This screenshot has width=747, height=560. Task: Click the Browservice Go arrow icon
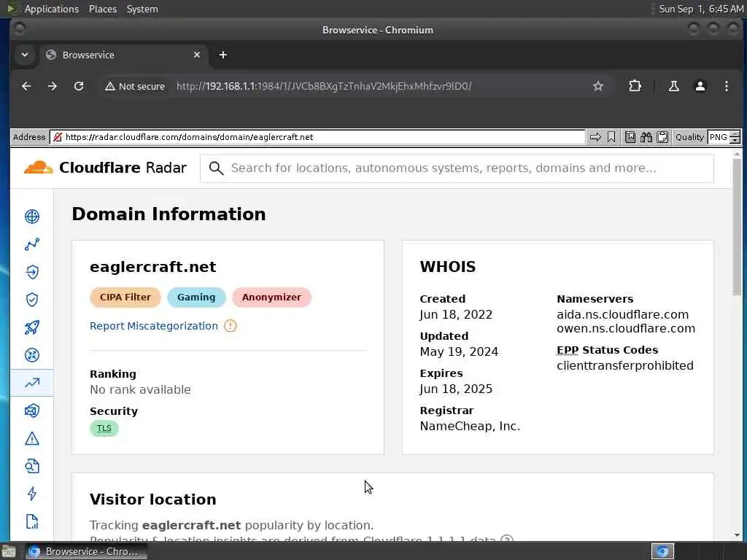point(595,137)
